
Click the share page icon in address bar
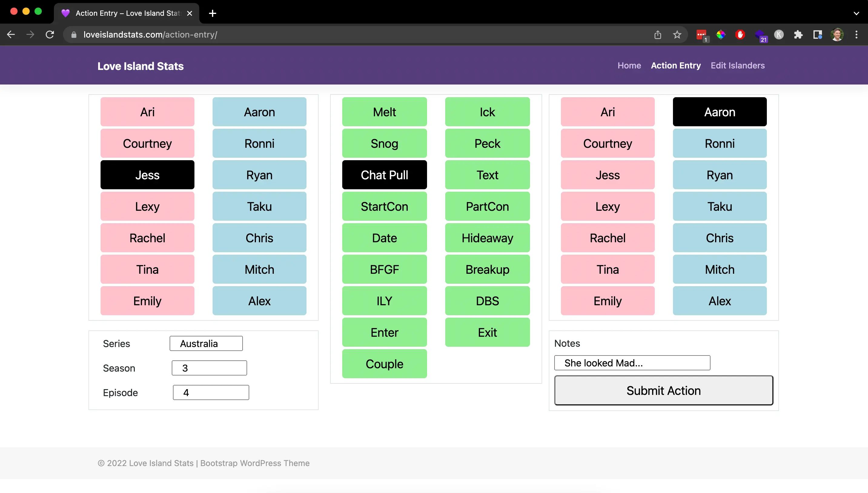pyautogui.click(x=658, y=35)
